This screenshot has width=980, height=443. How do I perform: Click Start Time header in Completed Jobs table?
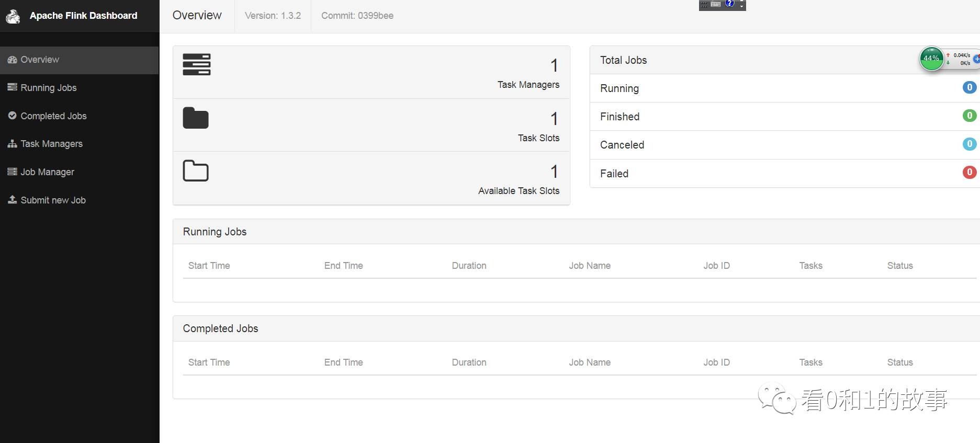[209, 362]
